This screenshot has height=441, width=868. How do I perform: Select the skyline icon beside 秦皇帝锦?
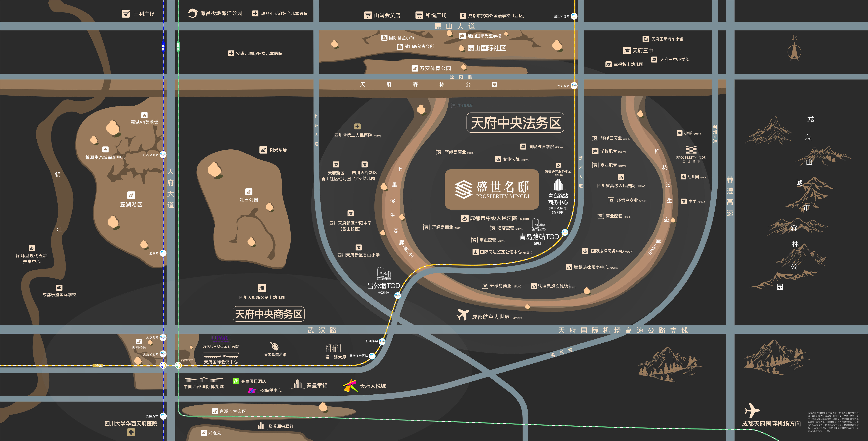point(298,384)
